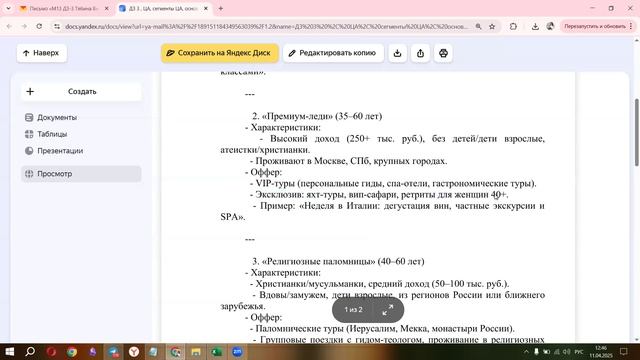Bookmark this page with star icon
The height and width of the screenshot is (360, 640).
click(492, 26)
